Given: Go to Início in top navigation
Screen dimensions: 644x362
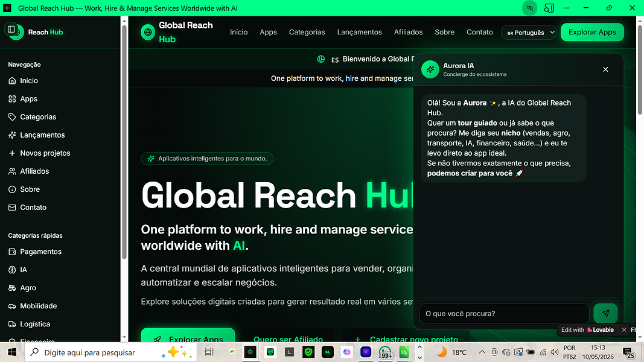Looking at the screenshot, I should pos(238,32).
